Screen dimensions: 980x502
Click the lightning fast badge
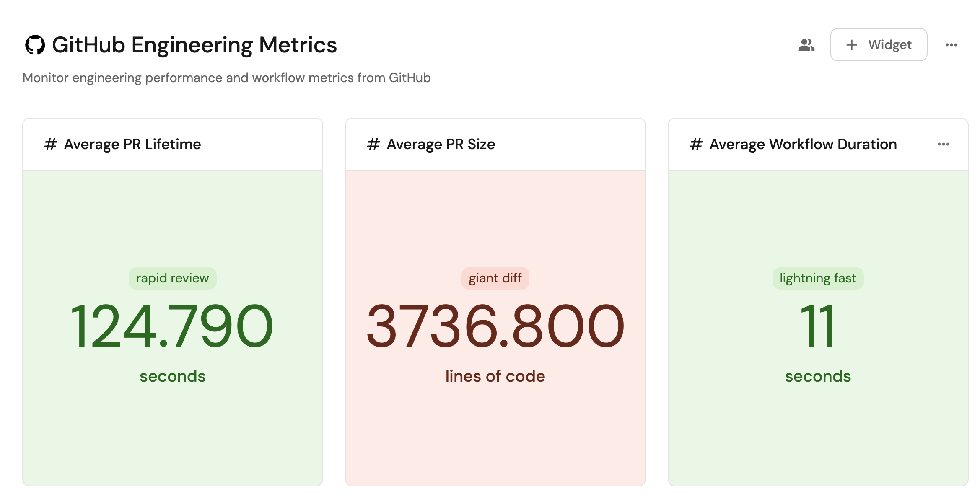click(817, 278)
